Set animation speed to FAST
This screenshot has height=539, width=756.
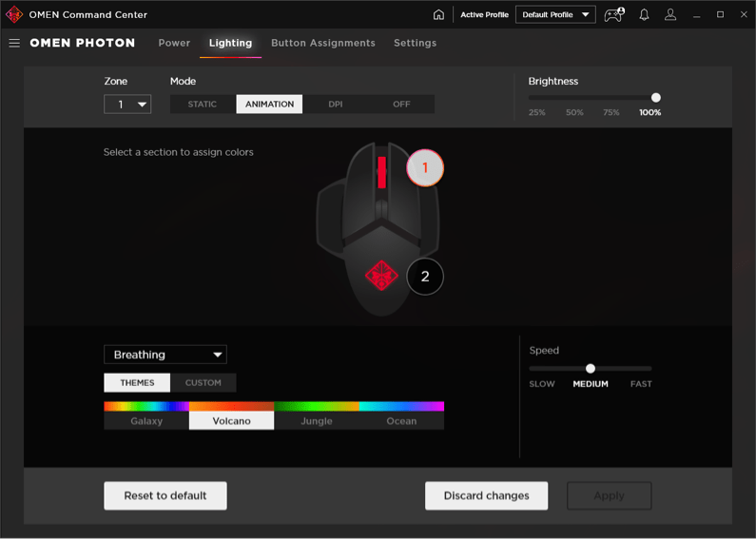[x=641, y=384]
